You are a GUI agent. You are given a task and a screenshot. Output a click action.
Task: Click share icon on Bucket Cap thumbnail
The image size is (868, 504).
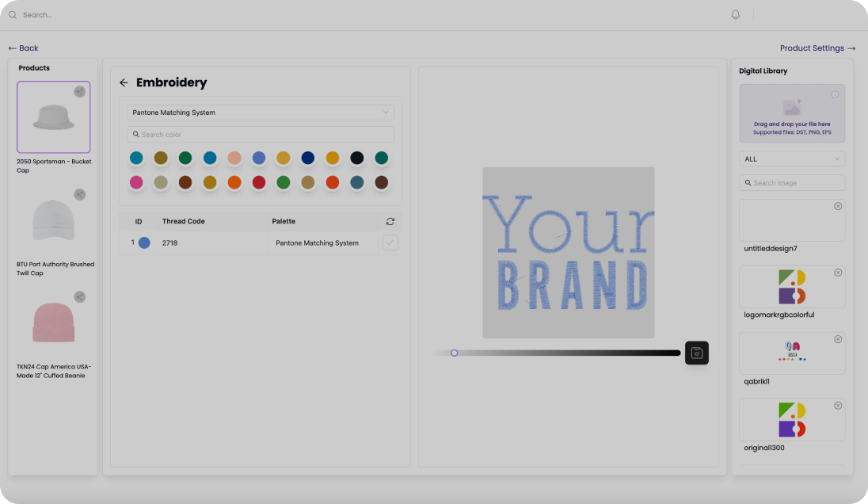click(x=79, y=92)
